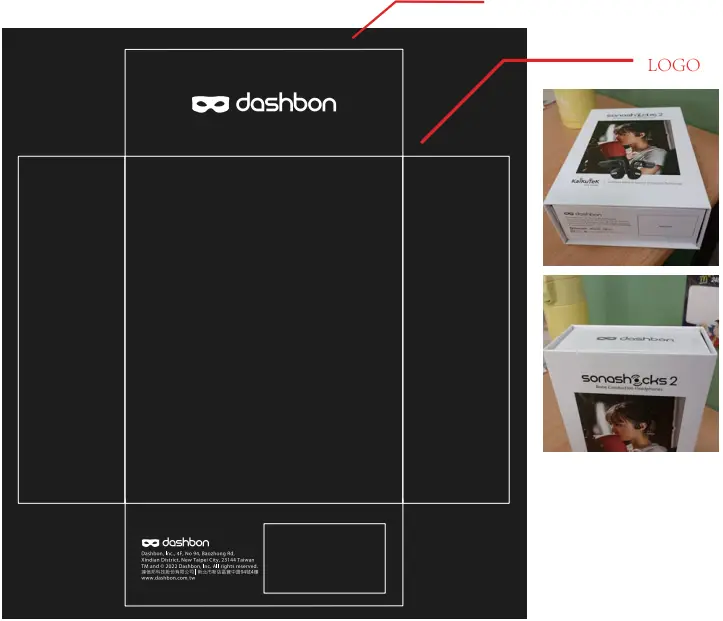Open the bottom photo showing sonashocks 2 box front
Viewport: 723px width, 621px height.
(x=631, y=363)
